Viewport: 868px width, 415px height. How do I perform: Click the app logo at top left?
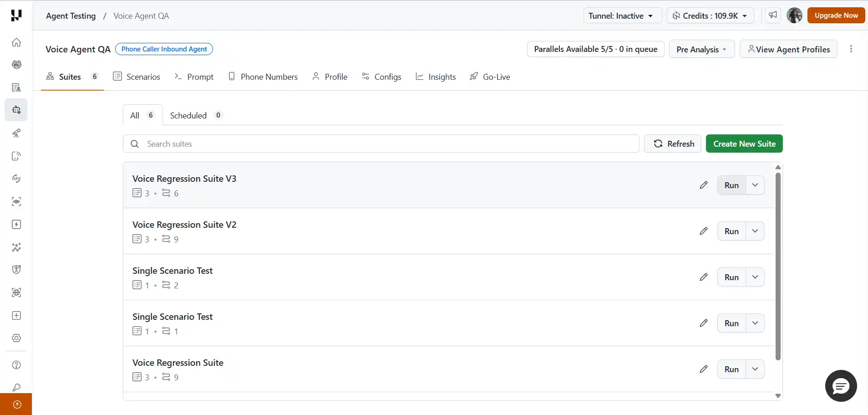[16, 15]
